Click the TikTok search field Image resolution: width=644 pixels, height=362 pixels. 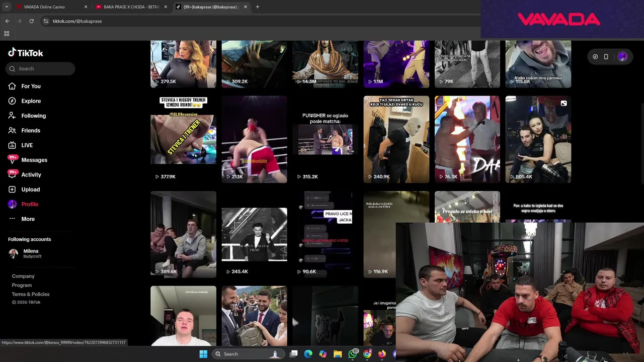(40, 68)
